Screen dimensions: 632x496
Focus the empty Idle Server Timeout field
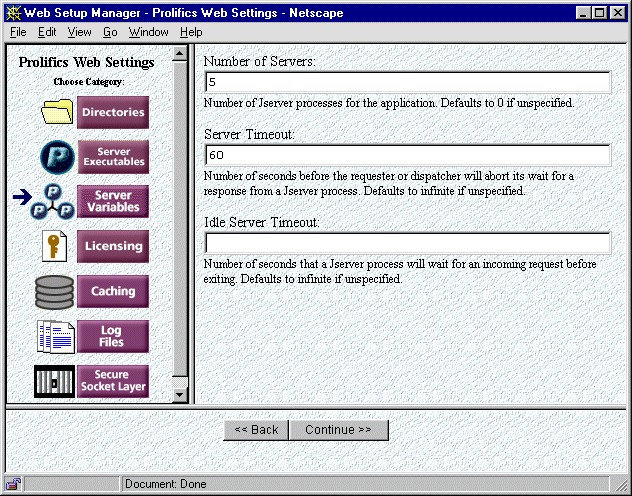408,243
